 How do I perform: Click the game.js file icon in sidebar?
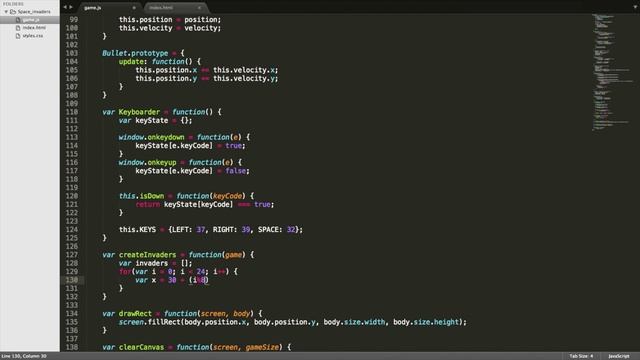coord(18,20)
